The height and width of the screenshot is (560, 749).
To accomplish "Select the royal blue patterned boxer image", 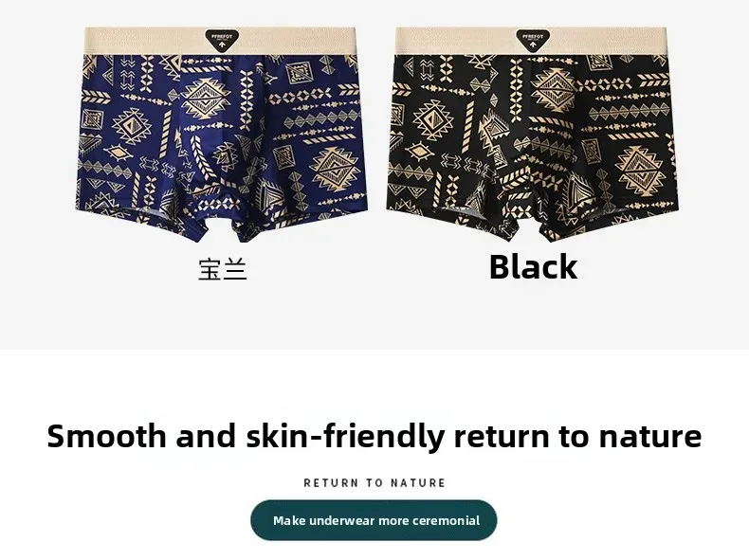I will pyautogui.click(x=222, y=135).
